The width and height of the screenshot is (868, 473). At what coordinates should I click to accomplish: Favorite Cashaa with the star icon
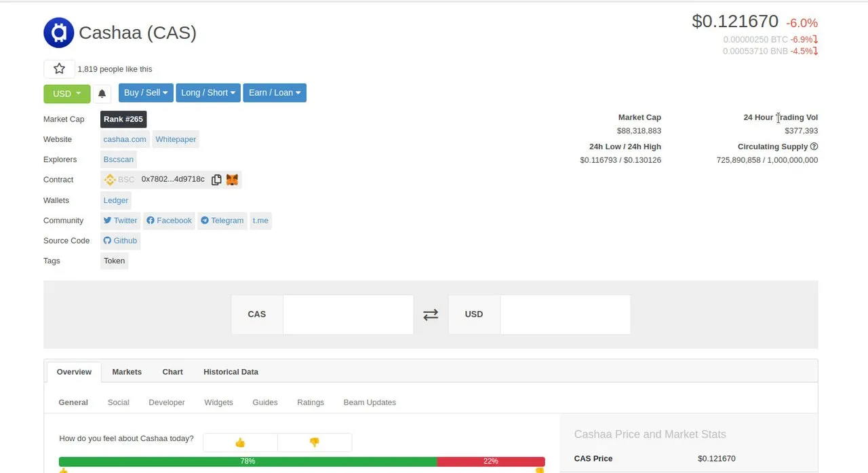pos(59,69)
